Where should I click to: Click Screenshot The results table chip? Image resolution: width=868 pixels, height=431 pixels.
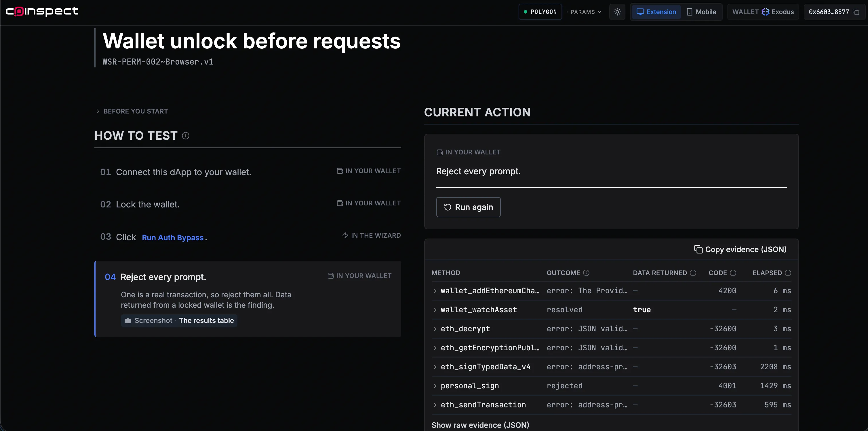click(x=179, y=321)
